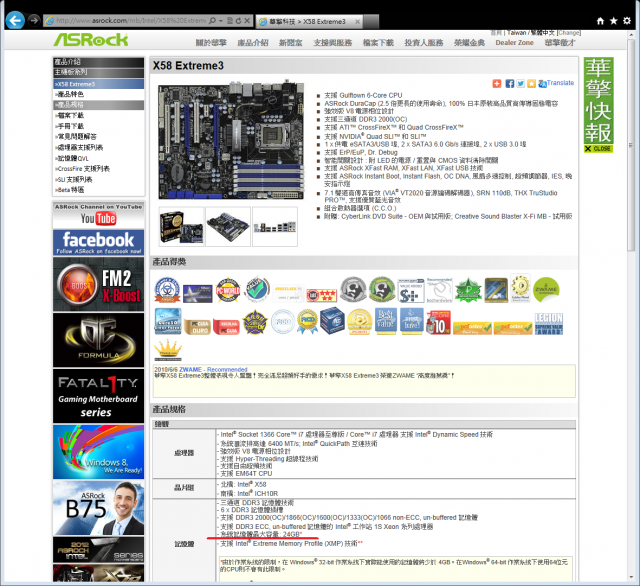Open the 關於華擎 menu item
640x586 pixels.
coord(211,42)
